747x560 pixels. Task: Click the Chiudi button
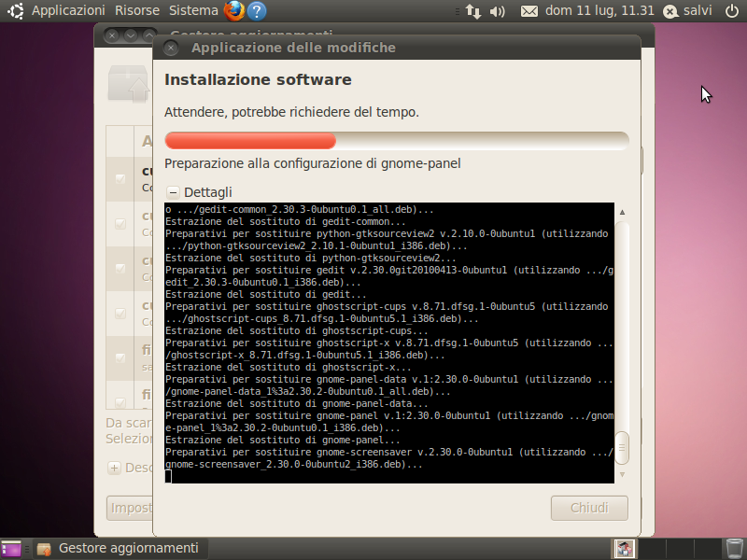pyautogui.click(x=589, y=508)
